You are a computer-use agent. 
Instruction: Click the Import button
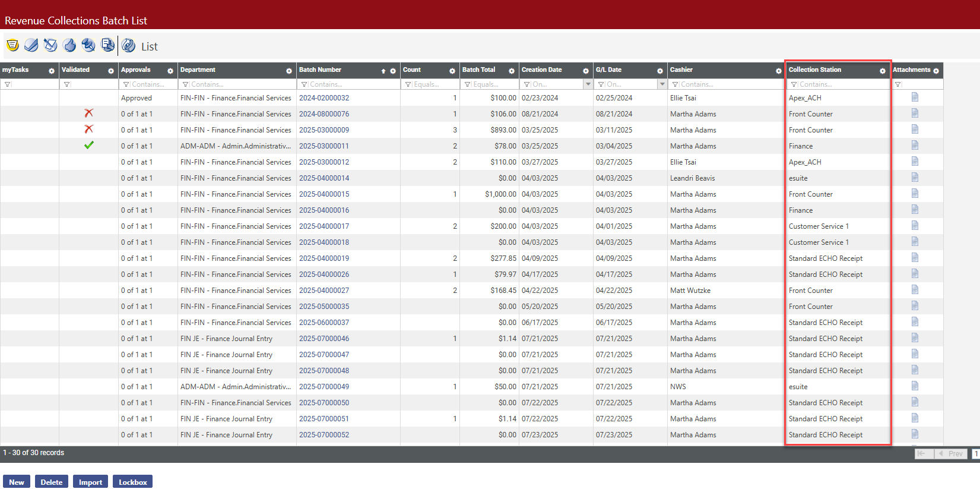point(90,482)
